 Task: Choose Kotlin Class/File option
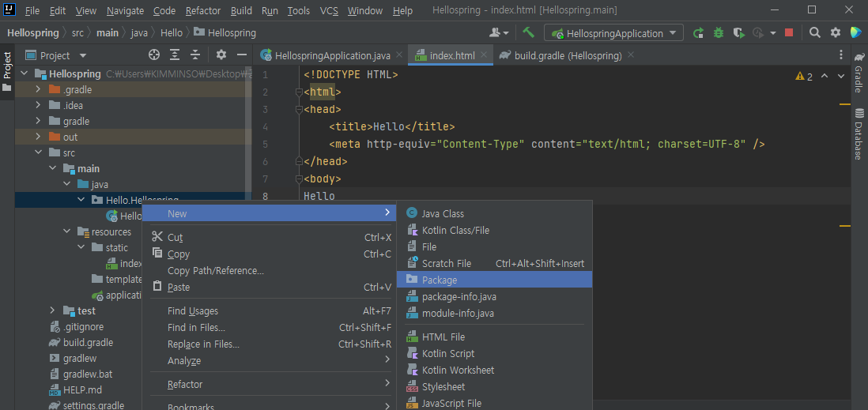494,230
